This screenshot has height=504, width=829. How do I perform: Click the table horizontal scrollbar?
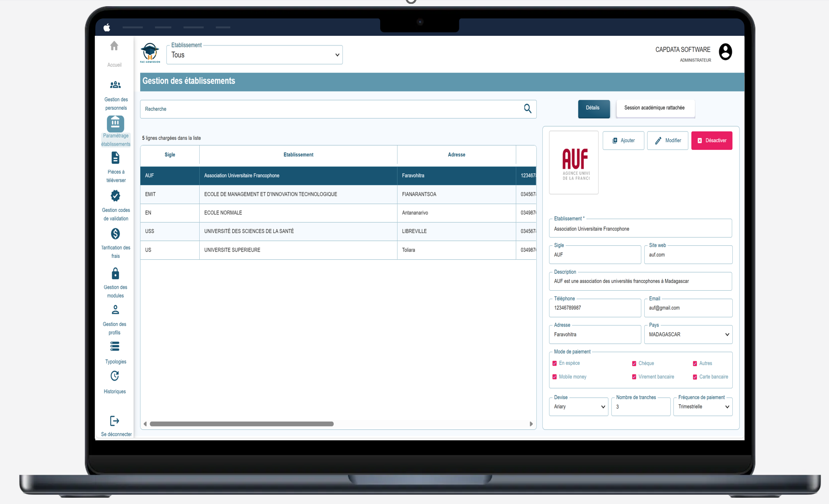[242, 424]
